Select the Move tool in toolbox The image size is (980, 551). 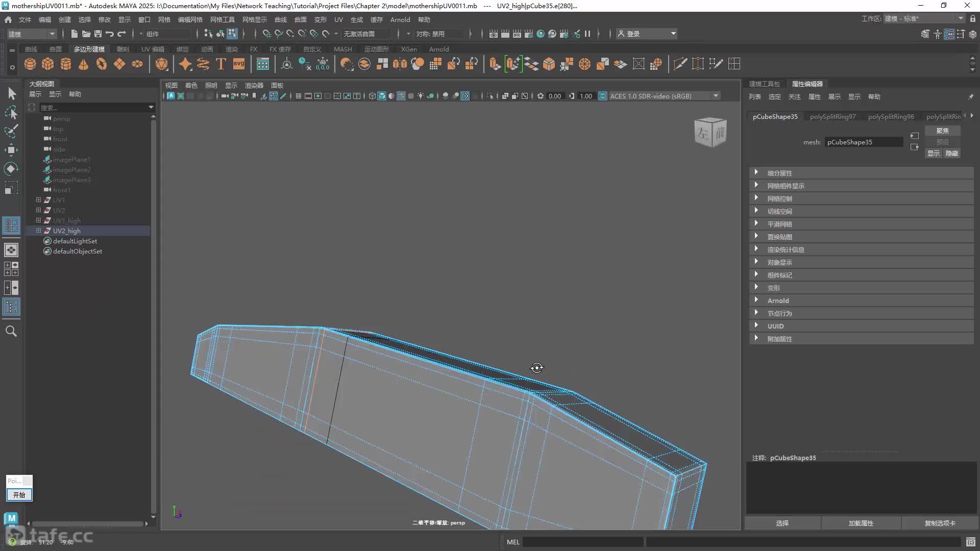click(11, 150)
